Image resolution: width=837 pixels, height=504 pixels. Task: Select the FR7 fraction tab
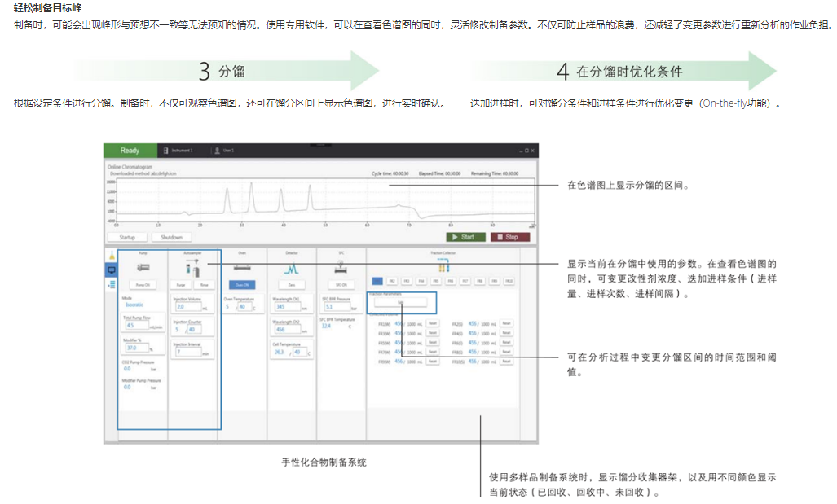pyautogui.click(x=465, y=281)
